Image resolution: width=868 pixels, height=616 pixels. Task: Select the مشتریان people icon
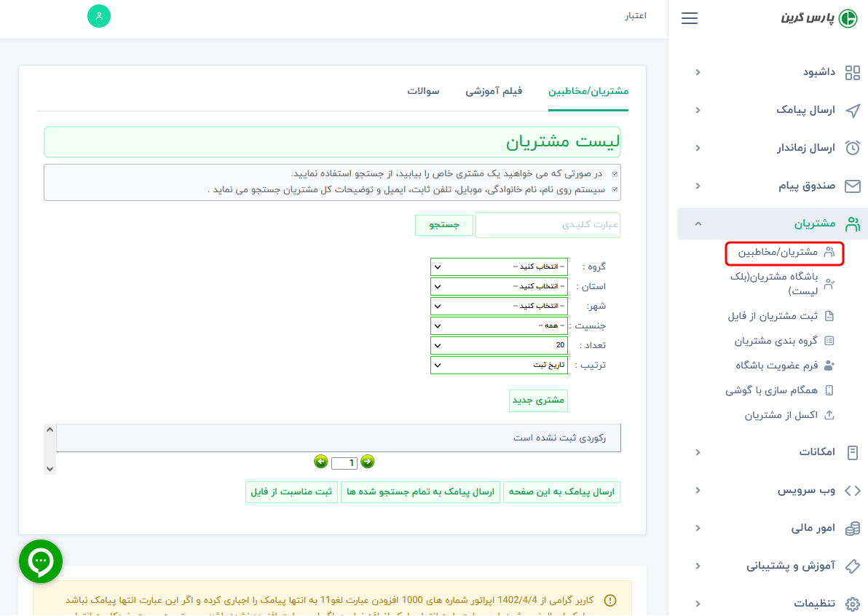point(853,224)
